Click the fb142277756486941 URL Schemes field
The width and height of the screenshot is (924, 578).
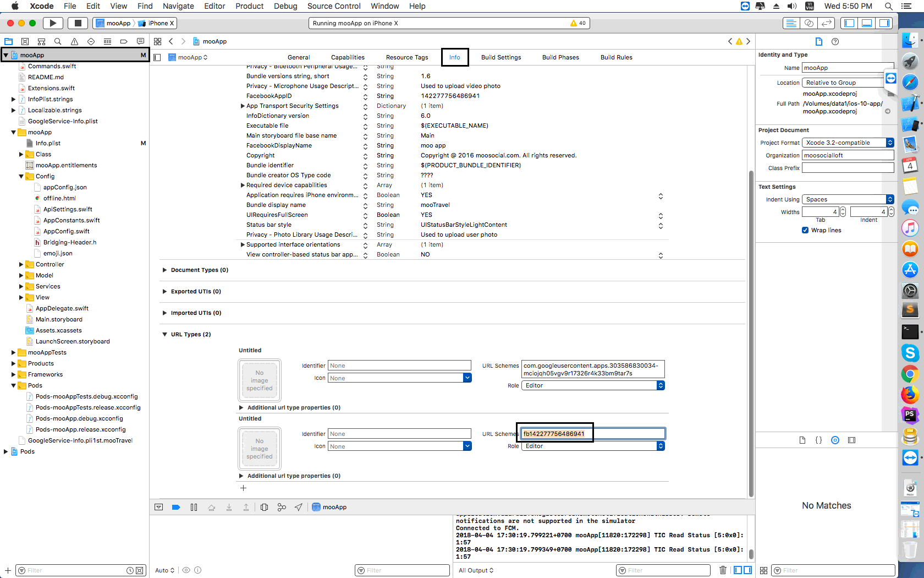pos(593,434)
